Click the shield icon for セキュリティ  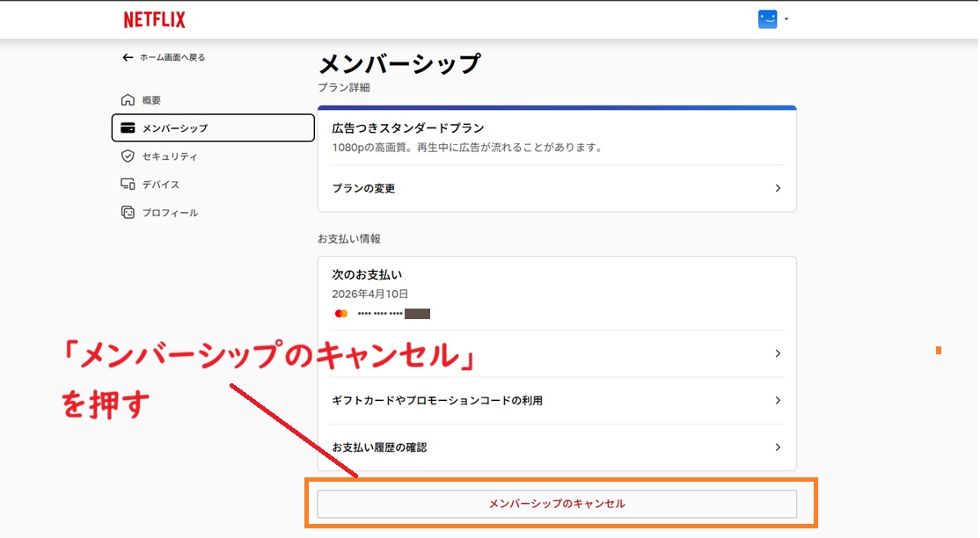coord(128,156)
